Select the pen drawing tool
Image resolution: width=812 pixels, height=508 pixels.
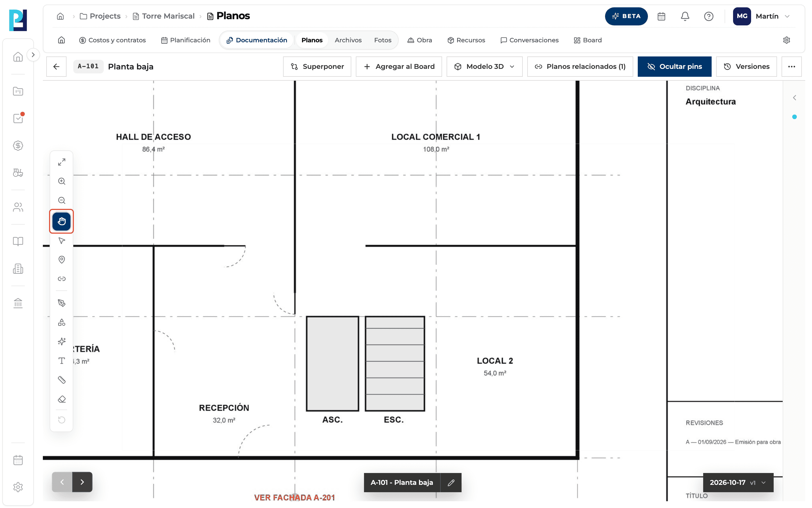click(x=61, y=303)
